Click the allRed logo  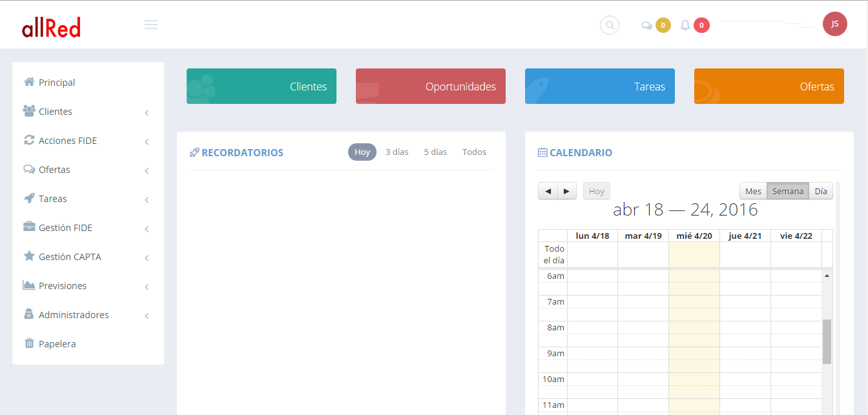(51, 27)
